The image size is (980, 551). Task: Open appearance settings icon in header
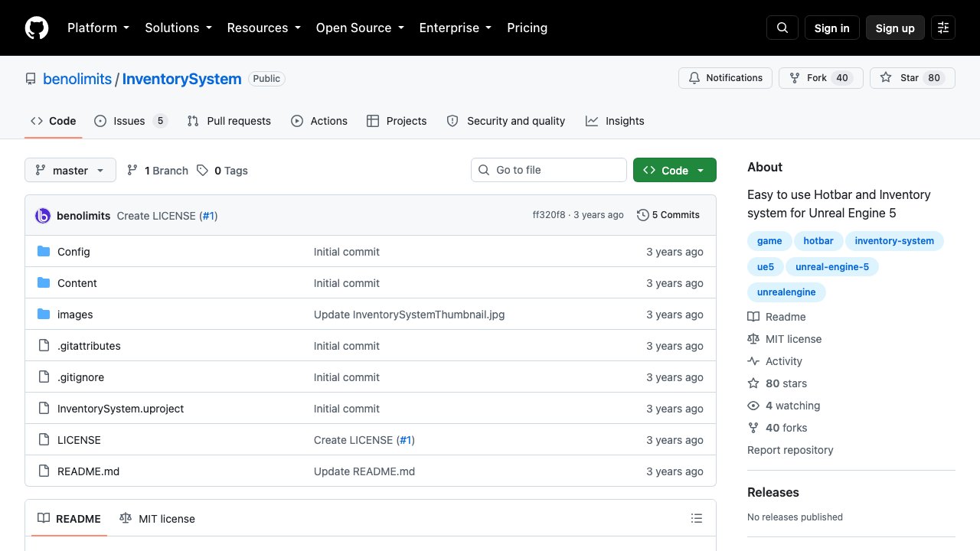point(943,28)
